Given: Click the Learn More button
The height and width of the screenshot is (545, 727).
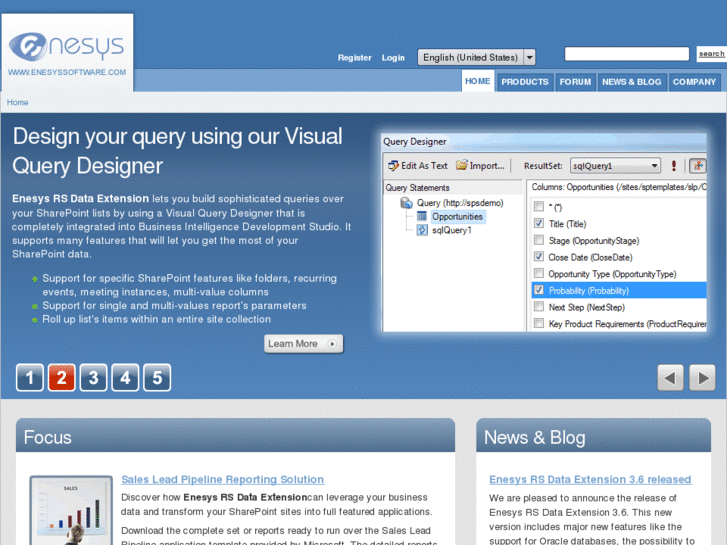Looking at the screenshot, I should 304,344.
